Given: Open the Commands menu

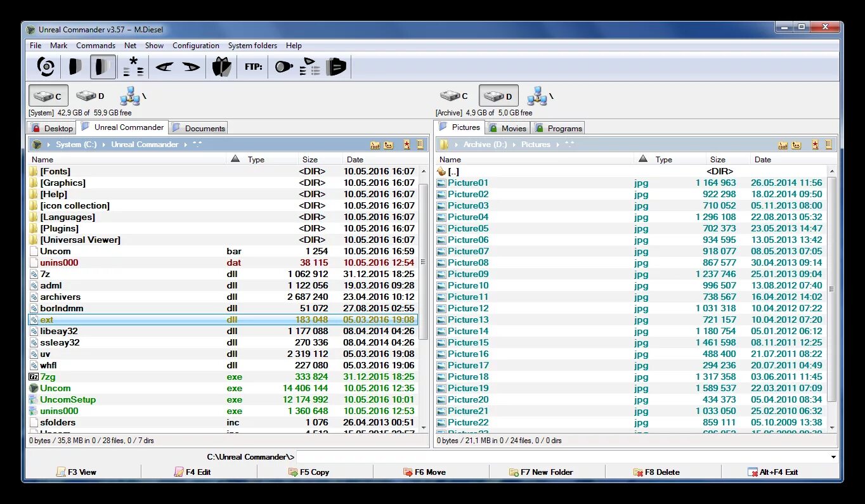Looking at the screenshot, I should click(x=96, y=46).
